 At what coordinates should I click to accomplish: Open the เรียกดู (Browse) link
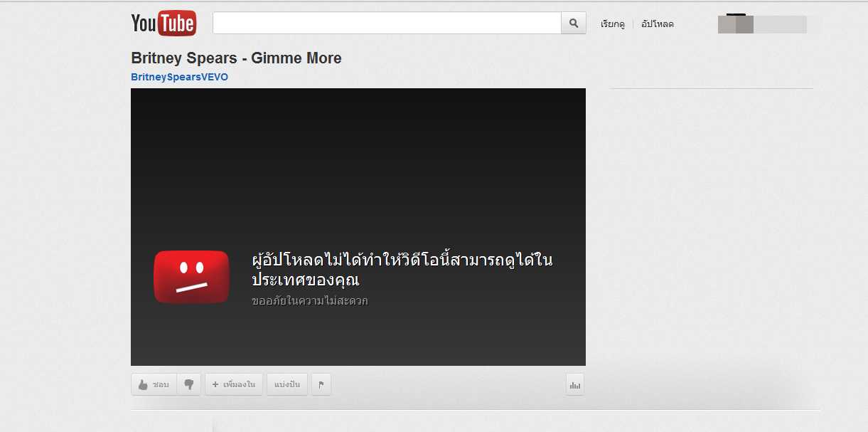tap(612, 24)
